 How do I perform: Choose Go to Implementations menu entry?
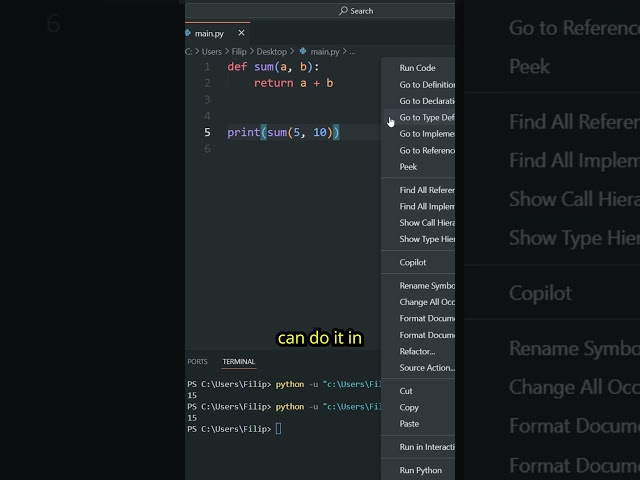click(x=418, y=134)
